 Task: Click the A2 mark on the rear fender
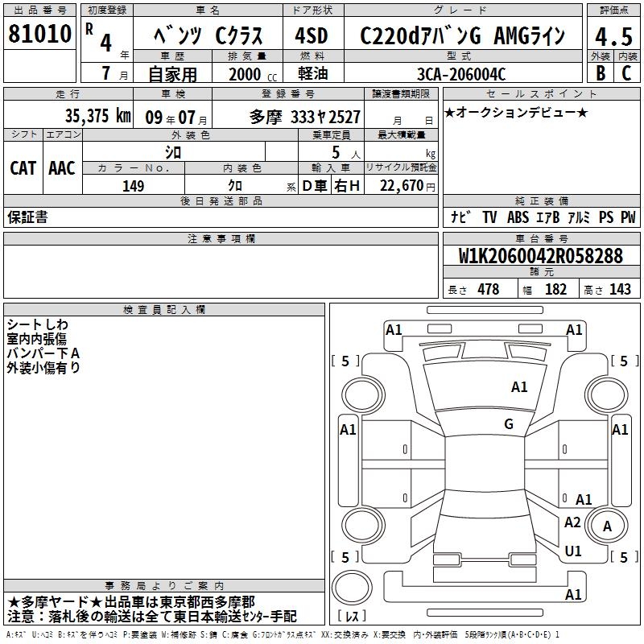click(x=572, y=522)
